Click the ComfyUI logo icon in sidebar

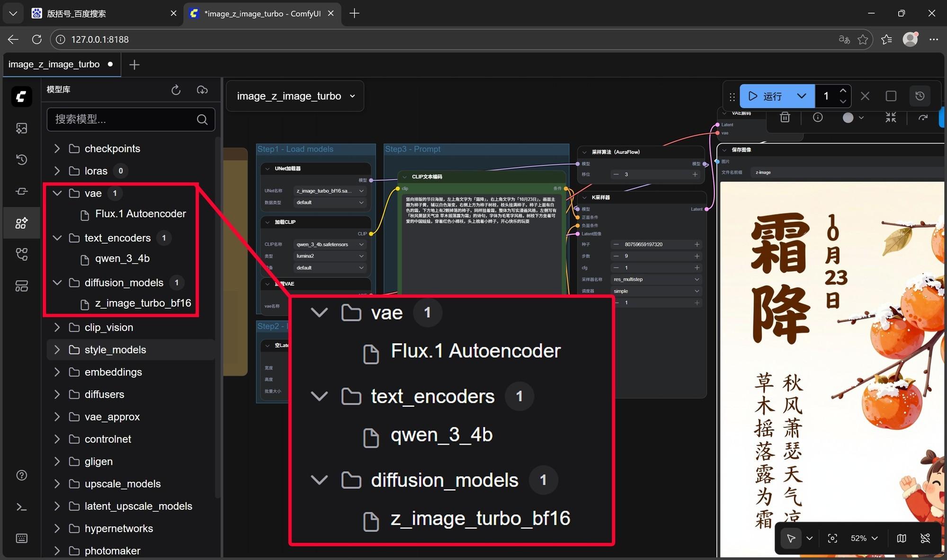pos(22,97)
